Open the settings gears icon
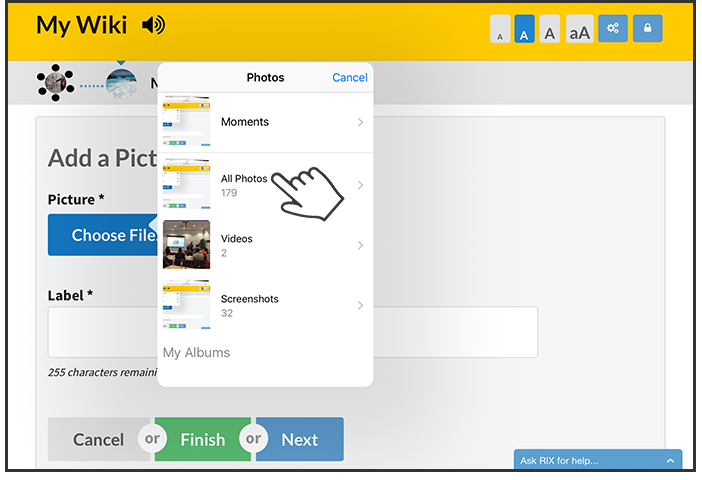702x480 pixels. (613, 28)
